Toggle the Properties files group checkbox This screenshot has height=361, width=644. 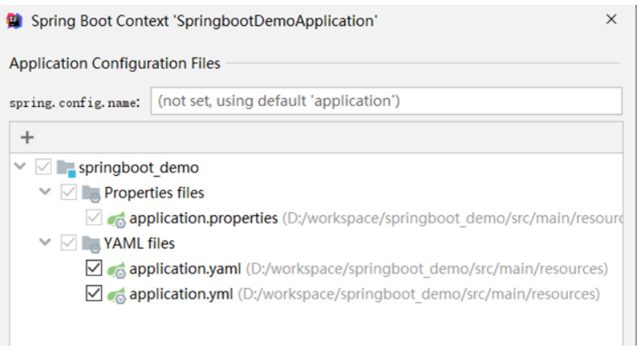pos(69,193)
